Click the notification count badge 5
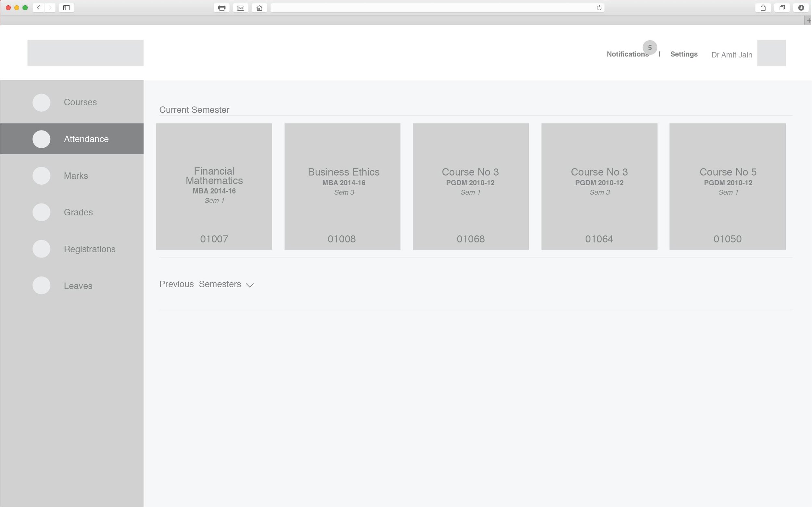The height and width of the screenshot is (507, 812). (x=650, y=48)
